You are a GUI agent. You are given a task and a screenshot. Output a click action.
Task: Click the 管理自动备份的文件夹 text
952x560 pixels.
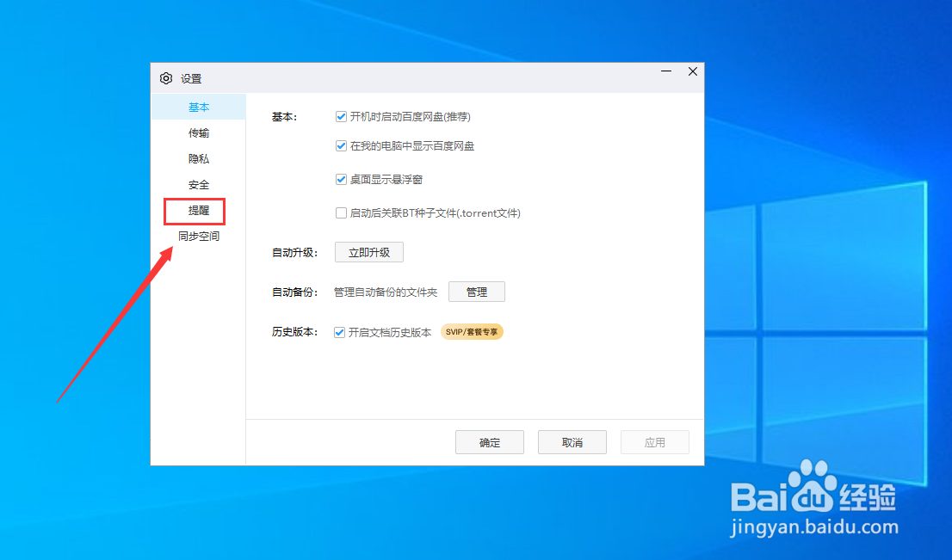[x=386, y=292]
